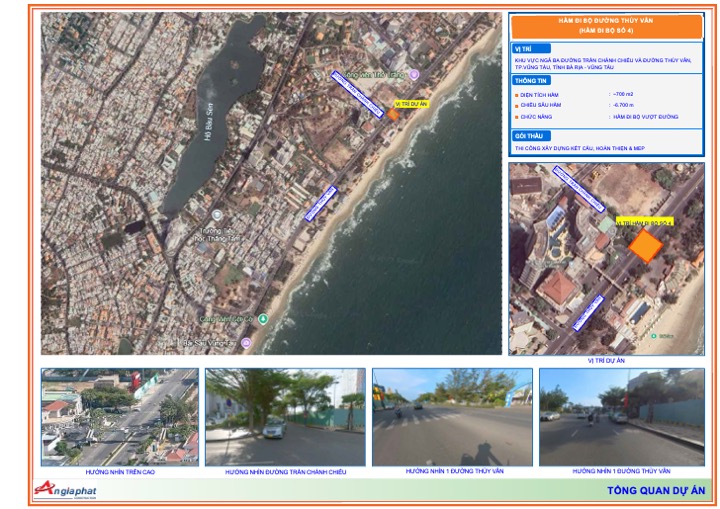
Task: Click the purple map pin near Công viên
Action: 414,75
